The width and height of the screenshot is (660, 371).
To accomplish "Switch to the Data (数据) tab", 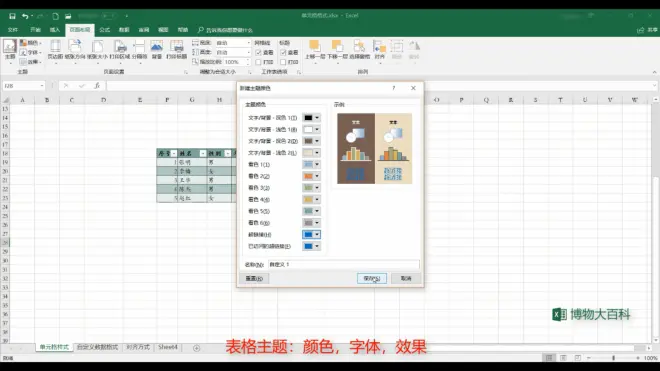I will (x=124, y=30).
